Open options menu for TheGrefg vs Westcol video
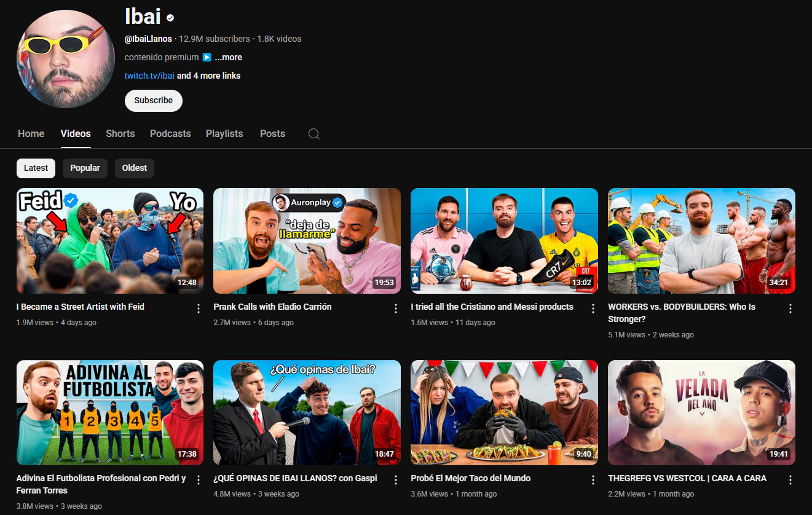This screenshot has width=812, height=515. click(x=790, y=480)
